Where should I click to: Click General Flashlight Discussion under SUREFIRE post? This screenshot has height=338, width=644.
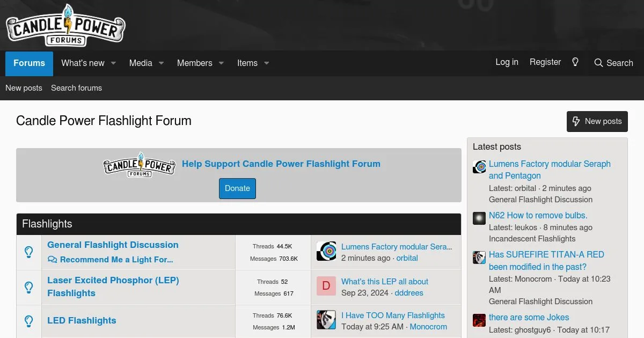click(540, 302)
